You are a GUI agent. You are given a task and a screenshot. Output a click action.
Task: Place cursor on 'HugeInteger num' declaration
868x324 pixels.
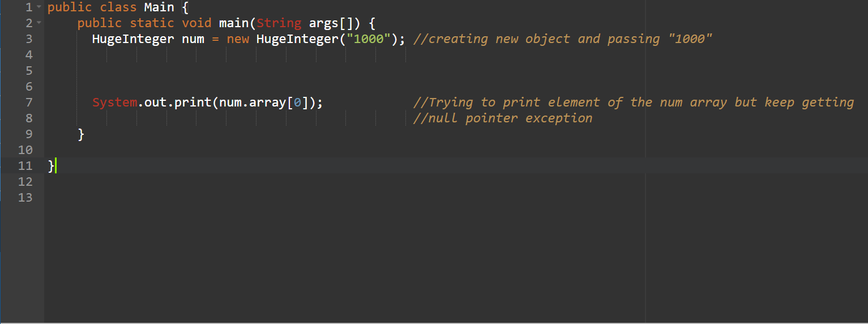148,39
